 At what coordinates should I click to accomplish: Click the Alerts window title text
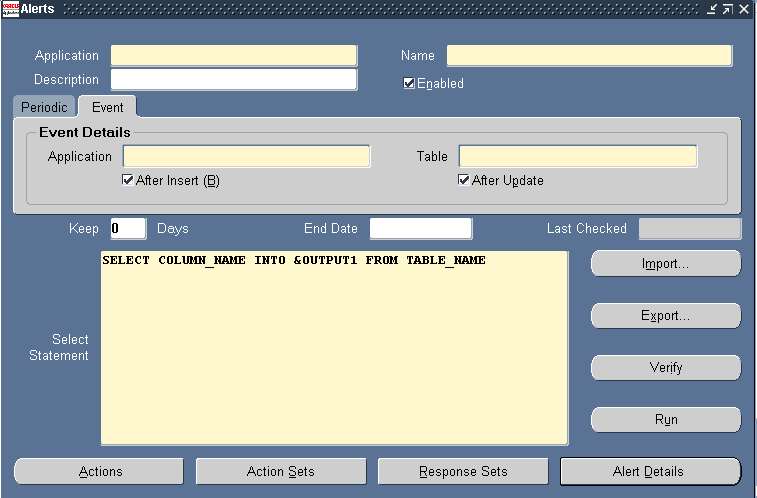(x=37, y=9)
